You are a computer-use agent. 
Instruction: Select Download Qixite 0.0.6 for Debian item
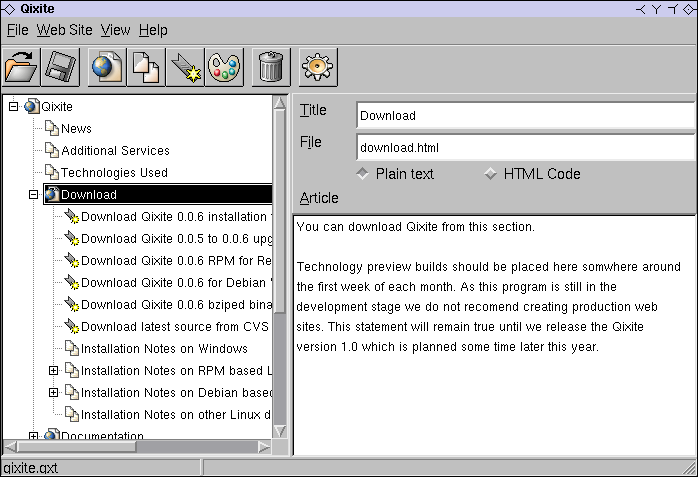pos(176,283)
